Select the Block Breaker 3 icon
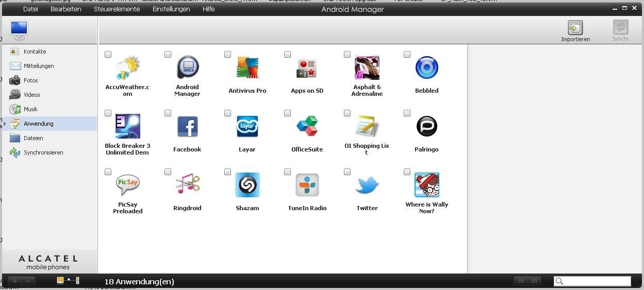The height and width of the screenshot is (290, 644). click(127, 126)
